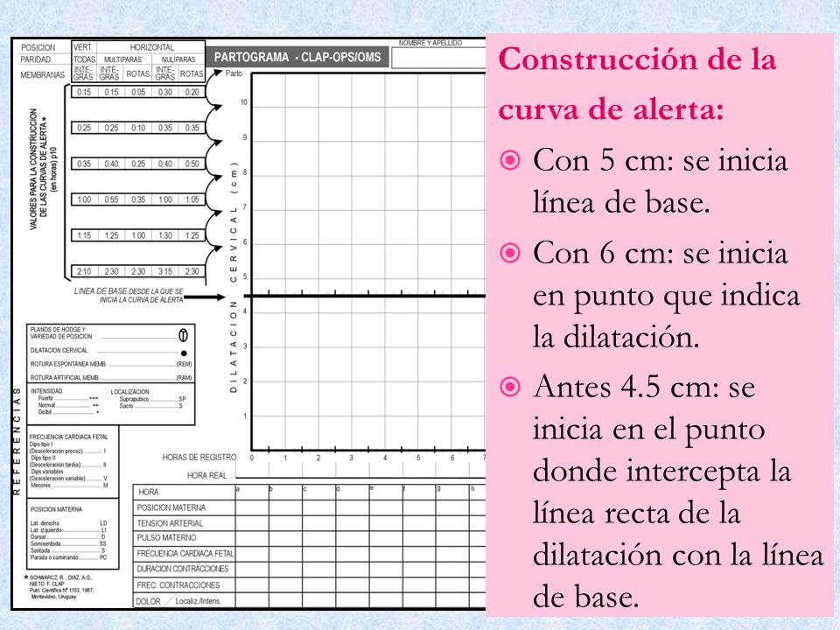
Task: Click the Schwarcz, Diaz, Nieto citation text
Action: [61, 587]
